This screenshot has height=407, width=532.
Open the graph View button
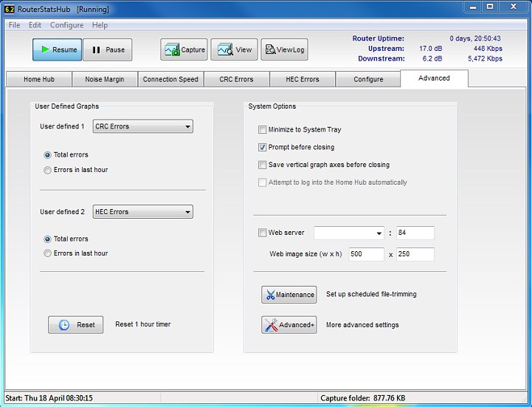click(234, 49)
